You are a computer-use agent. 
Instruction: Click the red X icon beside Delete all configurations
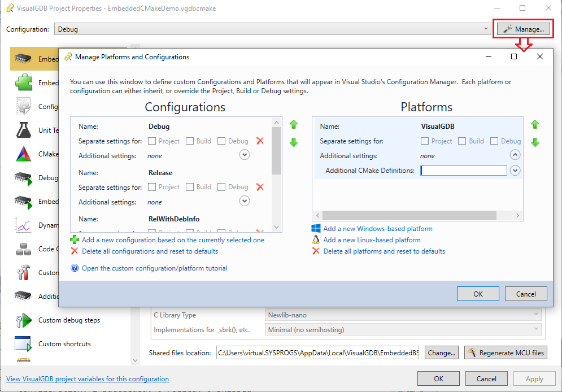[75, 251]
